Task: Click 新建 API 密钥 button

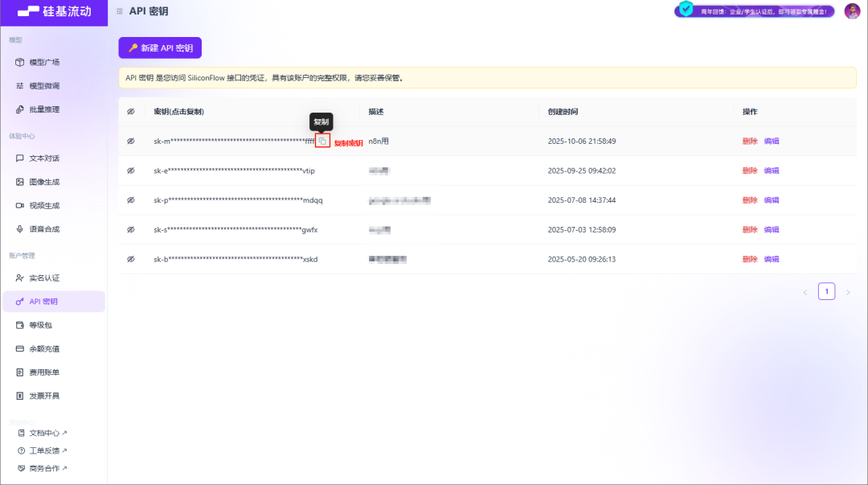Action: click(x=160, y=48)
